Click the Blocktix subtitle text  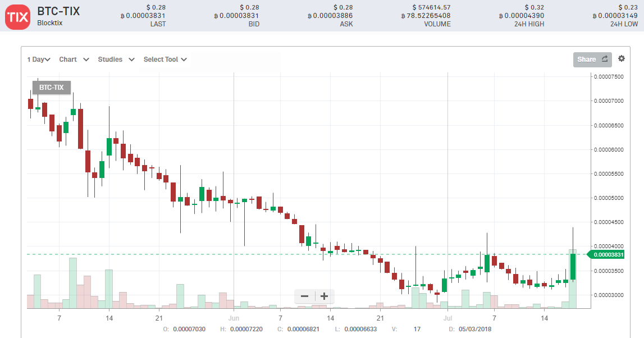(x=50, y=23)
